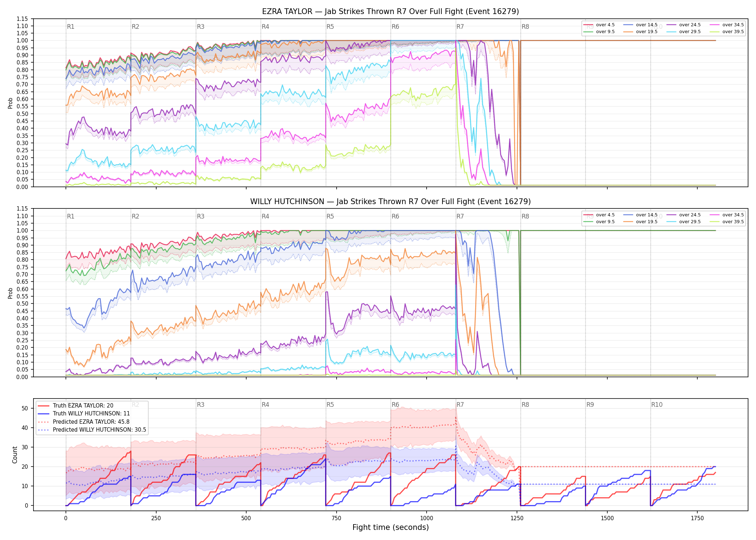
Task: Click 'over 39.5' legend entry in Willy Hutchinson chart
Action: 726,222
